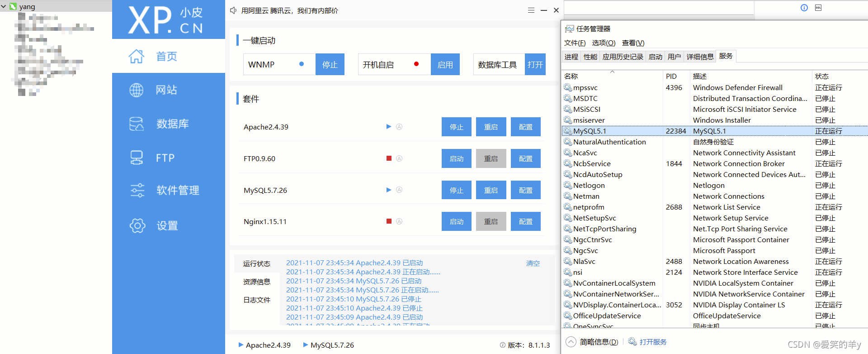The height and width of the screenshot is (354, 868).
Task: Toggle the 开机自启 red status dot
Action: pos(416,64)
